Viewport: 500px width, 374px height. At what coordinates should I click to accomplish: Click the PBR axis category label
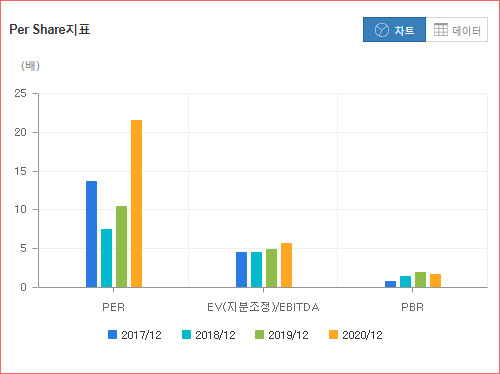(412, 307)
